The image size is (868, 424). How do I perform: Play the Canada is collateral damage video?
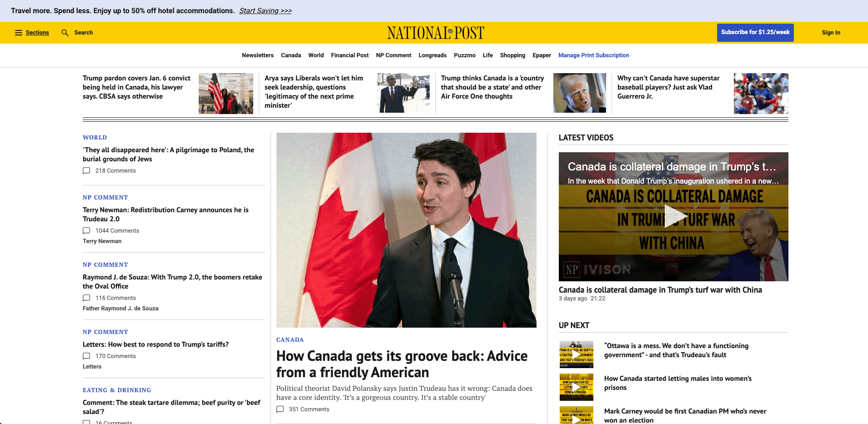click(x=673, y=216)
